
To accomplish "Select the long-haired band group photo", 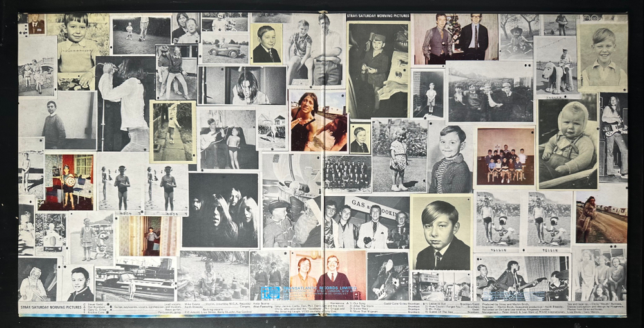I will [x=221, y=211].
